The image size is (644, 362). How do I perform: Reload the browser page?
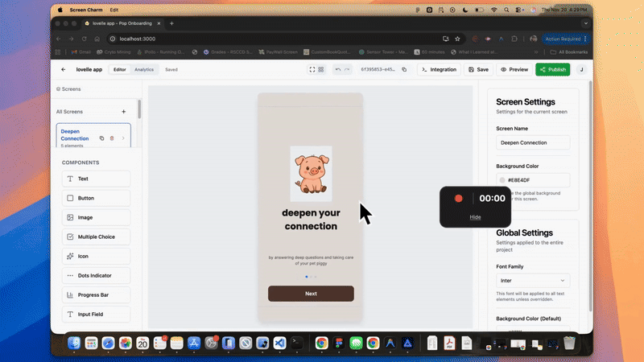(x=85, y=39)
